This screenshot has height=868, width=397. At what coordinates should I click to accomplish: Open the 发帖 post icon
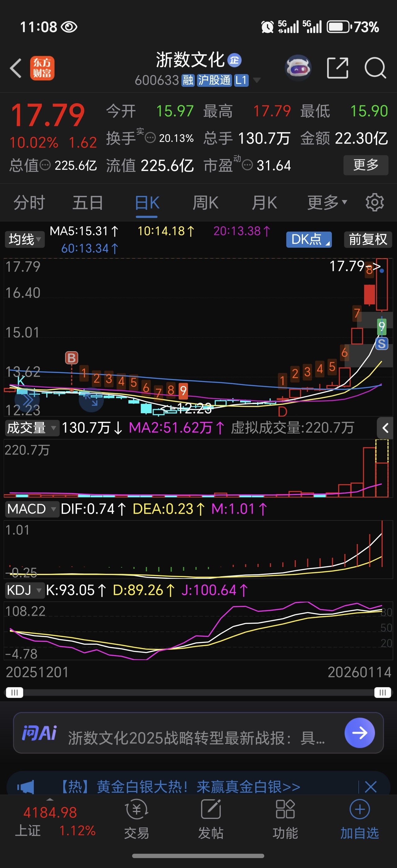(211, 819)
